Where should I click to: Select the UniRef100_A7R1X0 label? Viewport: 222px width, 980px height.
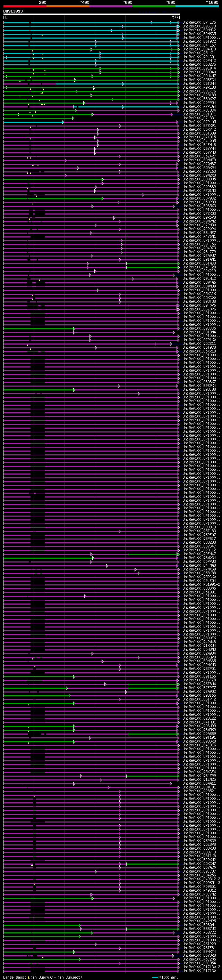(199, 340)
